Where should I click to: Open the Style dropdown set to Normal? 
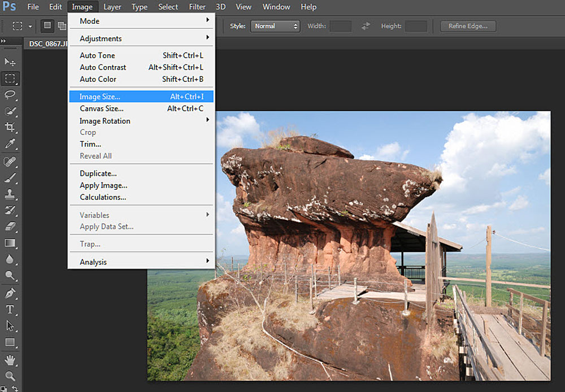tap(275, 26)
